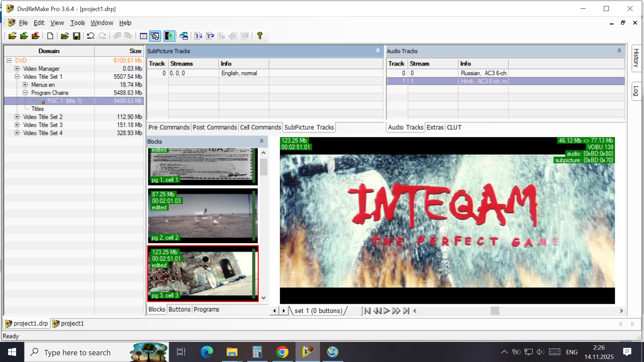Click the Save project floppy icon

76,36
